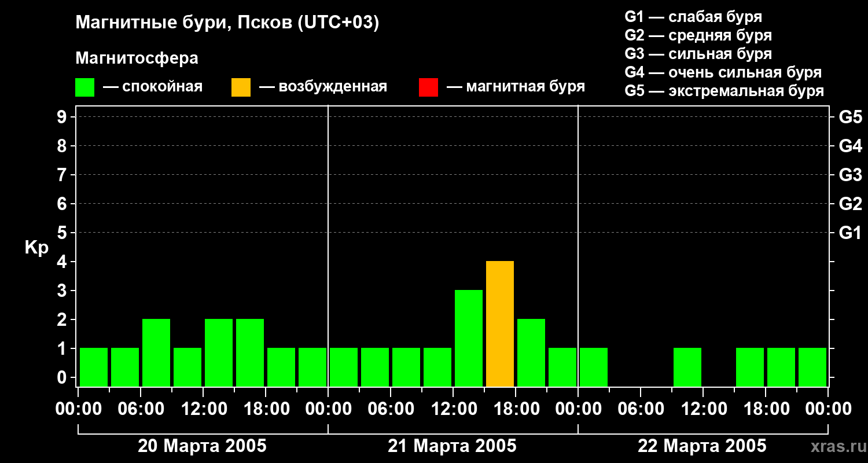Click the red 'магнитная буря' legend swatch
The width and height of the screenshot is (868, 463).
click(428, 87)
